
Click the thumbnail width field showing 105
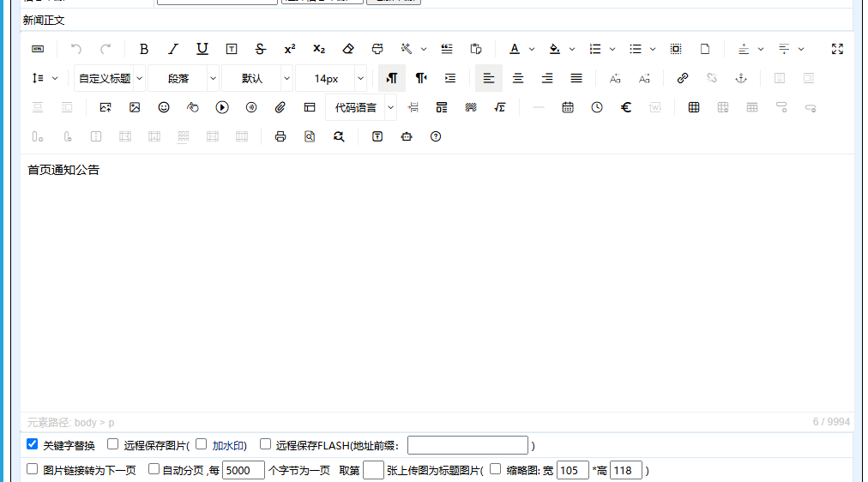572,470
